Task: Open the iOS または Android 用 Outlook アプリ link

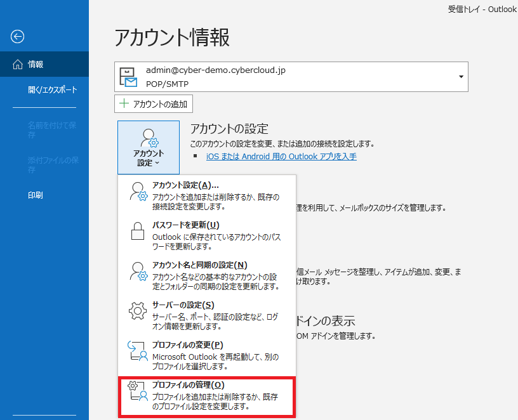Action: coord(281,157)
